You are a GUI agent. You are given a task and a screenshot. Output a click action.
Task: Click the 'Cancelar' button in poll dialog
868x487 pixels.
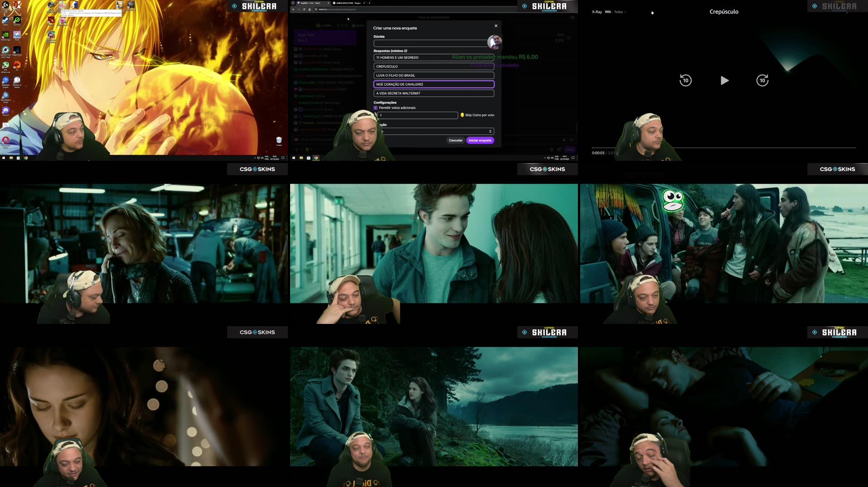pos(455,140)
